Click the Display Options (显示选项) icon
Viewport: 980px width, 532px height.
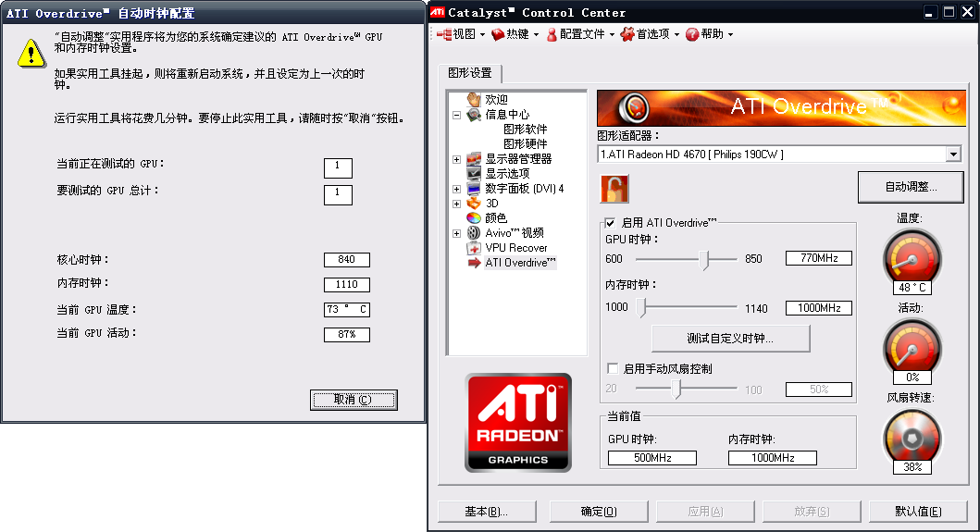coord(474,173)
